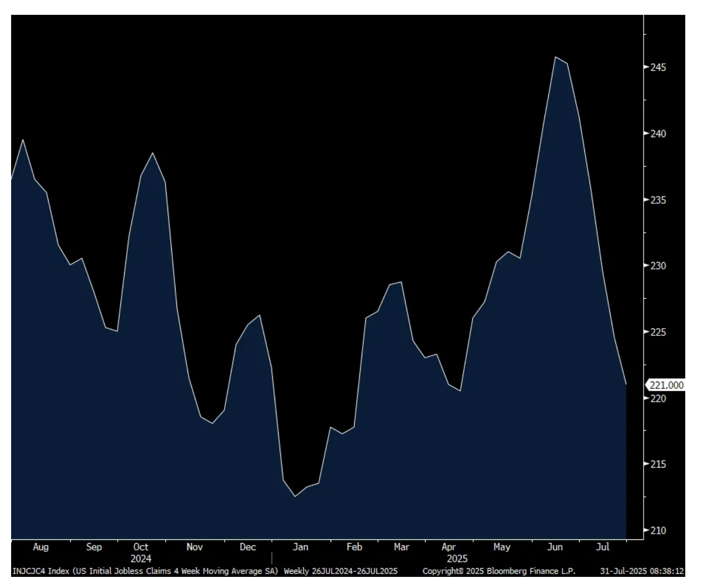Select the Aug label on the time axis

tap(41, 547)
